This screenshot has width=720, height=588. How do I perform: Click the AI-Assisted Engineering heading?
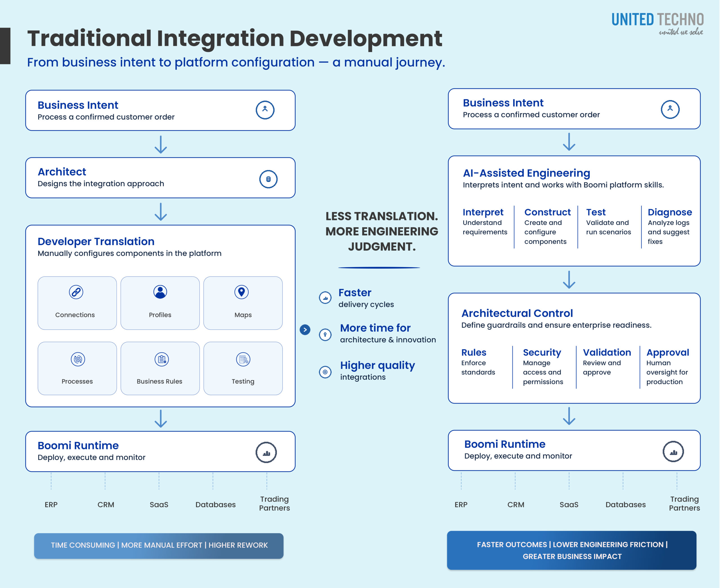[526, 173]
